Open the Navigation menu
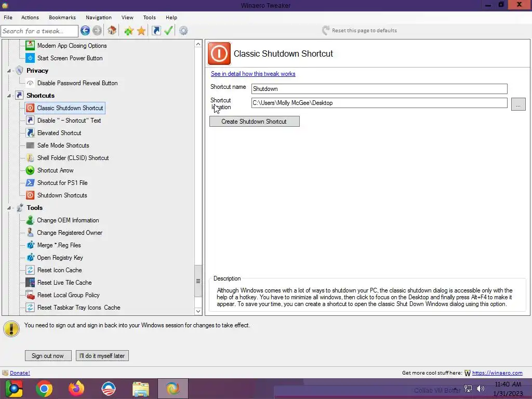Viewport: 532px width, 399px height. coord(98,17)
